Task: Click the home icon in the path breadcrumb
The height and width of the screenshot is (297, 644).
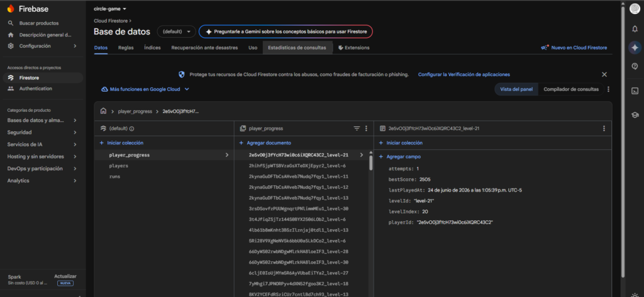Action: [x=104, y=111]
